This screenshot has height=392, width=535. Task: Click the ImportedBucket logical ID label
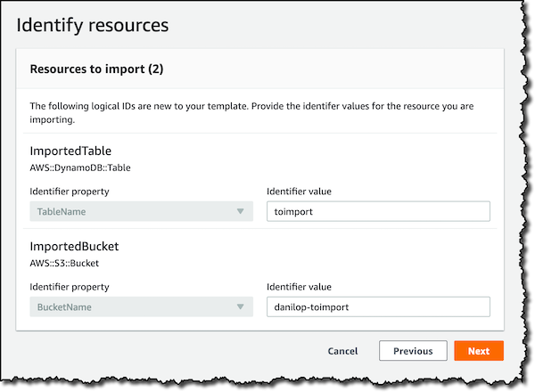coord(74,246)
